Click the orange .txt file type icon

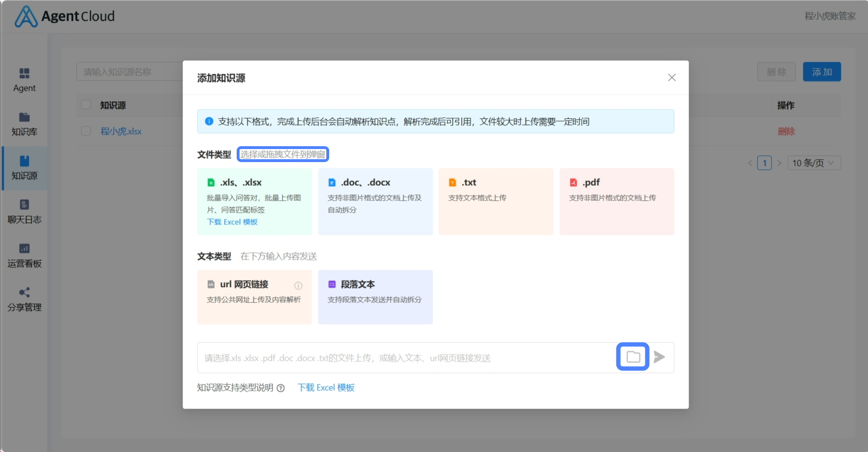pyautogui.click(x=452, y=182)
